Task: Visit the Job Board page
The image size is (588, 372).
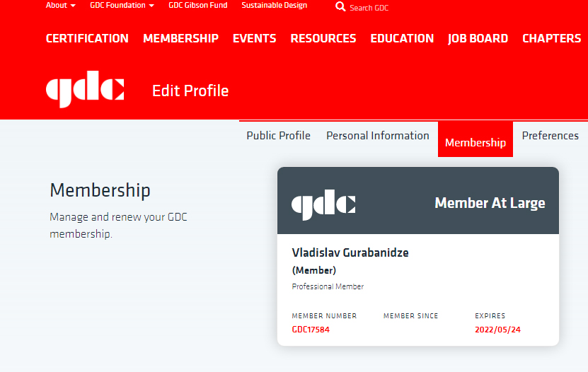Action: pos(478,38)
